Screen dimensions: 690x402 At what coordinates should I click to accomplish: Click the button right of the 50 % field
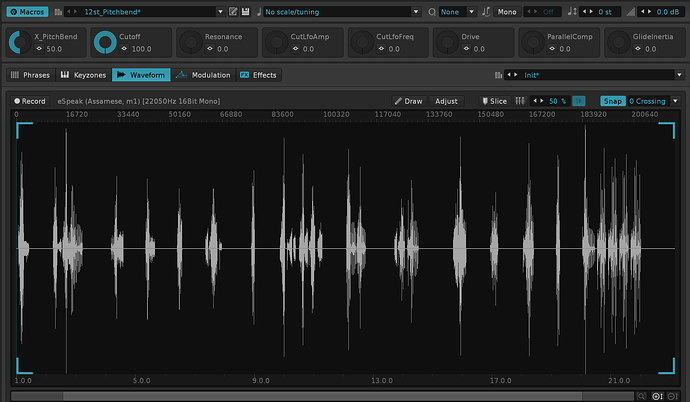click(581, 101)
